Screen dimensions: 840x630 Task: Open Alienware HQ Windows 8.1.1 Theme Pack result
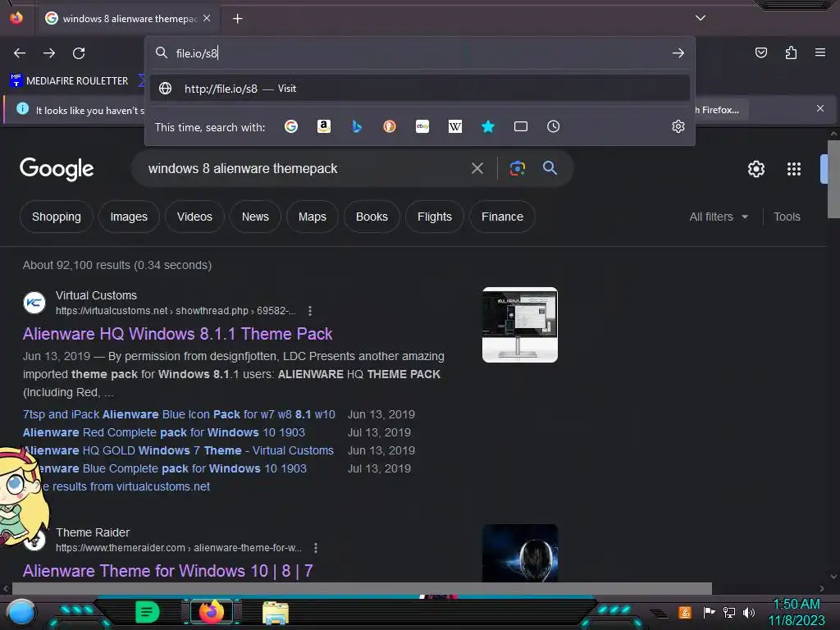click(177, 334)
